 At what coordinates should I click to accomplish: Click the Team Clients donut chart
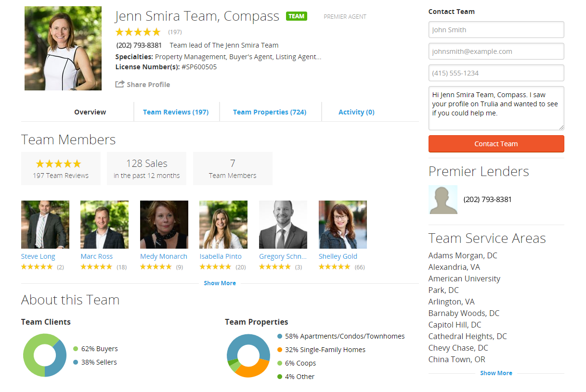tap(45, 355)
